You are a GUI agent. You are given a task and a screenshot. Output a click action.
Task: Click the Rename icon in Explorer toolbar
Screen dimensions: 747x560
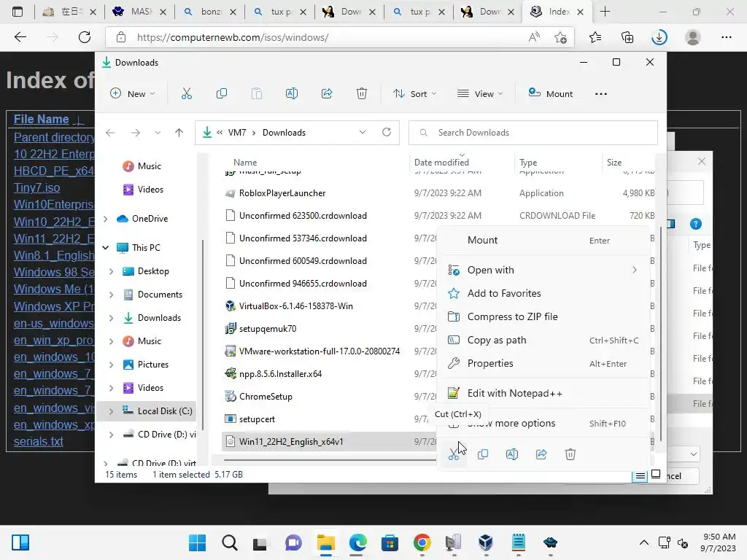(x=292, y=94)
